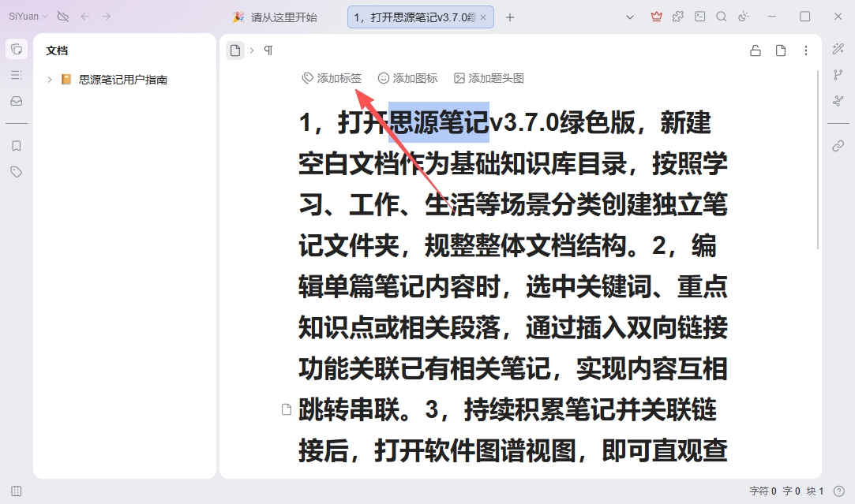The image size is (855, 504).
Task: Open global search magnifier icon
Action: 722,17
